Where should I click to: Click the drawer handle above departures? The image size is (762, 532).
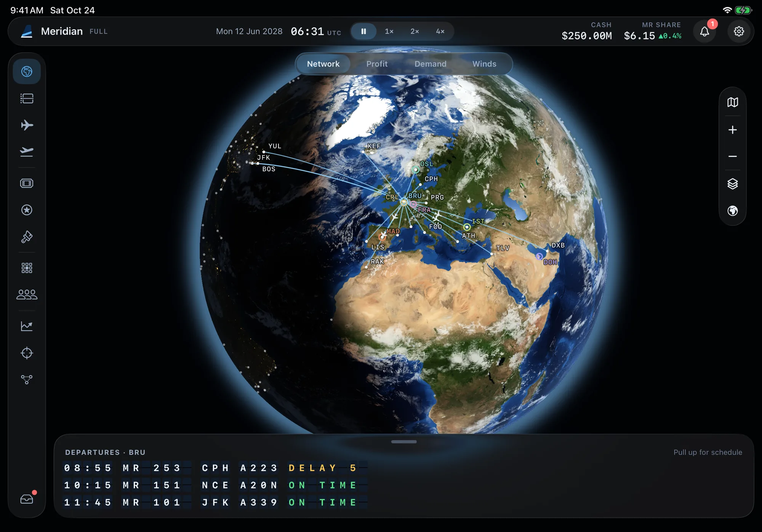click(404, 442)
